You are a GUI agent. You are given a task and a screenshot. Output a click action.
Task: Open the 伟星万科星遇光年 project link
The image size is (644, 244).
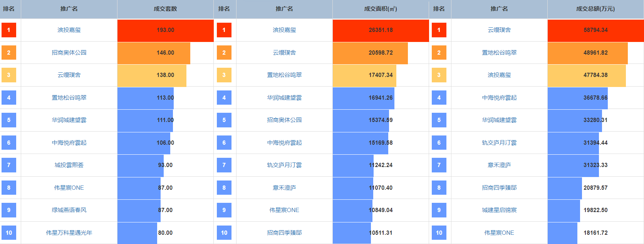(69, 233)
